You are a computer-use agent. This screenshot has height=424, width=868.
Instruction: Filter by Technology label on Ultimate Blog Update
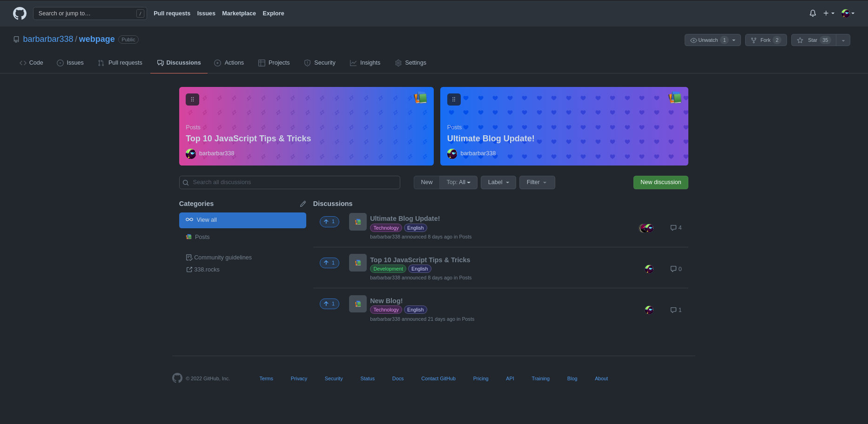point(386,228)
